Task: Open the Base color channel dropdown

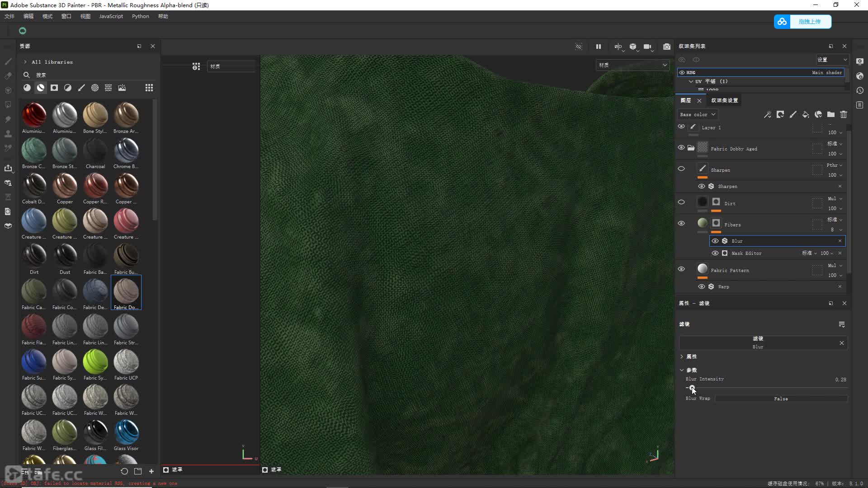Action: [x=698, y=114]
